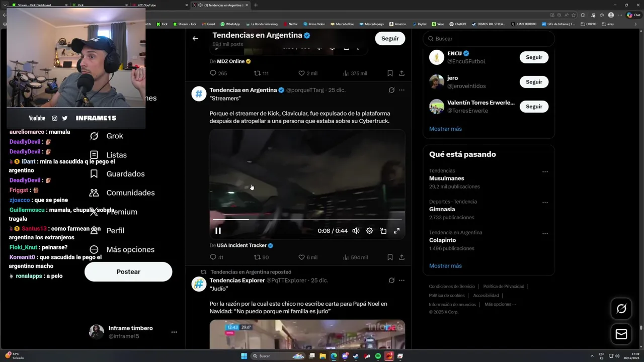
Task: Open the Windows Start menu
Action: pyautogui.click(x=244, y=356)
